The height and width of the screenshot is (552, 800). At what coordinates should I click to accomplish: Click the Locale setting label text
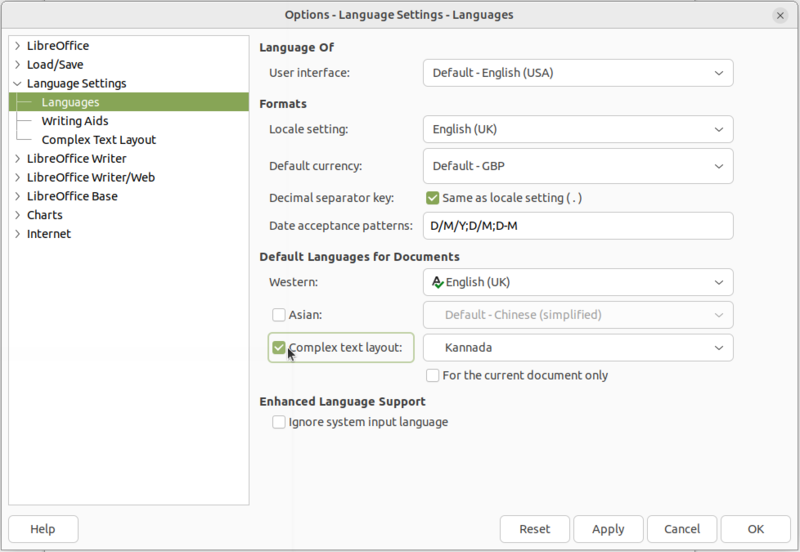[308, 129]
